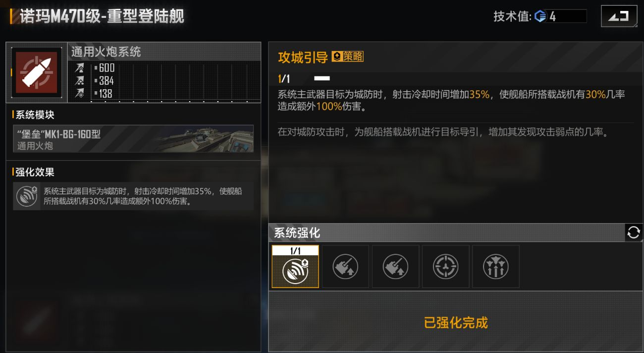Image resolution: width=644 pixels, height=353 pixels.
Task: Open the "堡垒"MK1-BG-160型 module entry
Action: coord(133,138)
